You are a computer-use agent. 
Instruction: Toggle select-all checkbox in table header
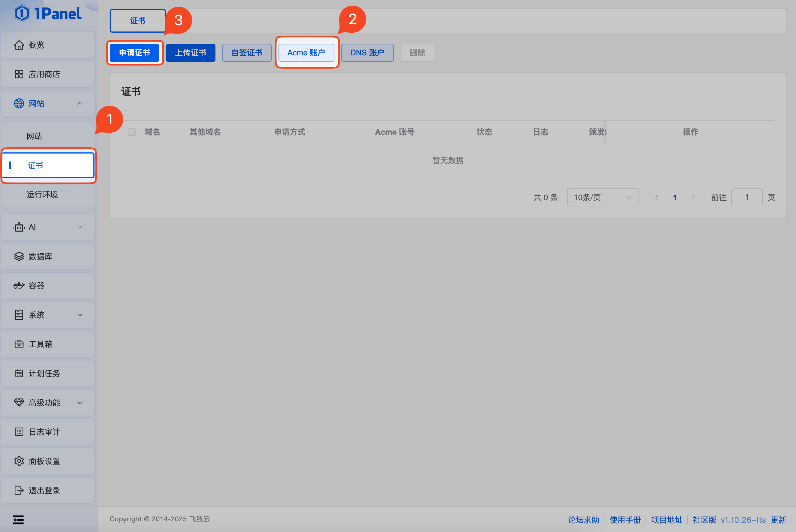132,132
